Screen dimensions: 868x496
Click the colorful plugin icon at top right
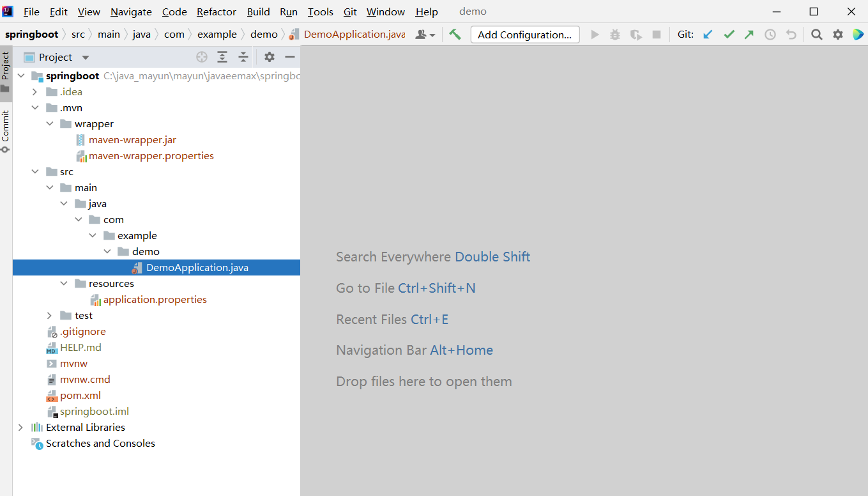click(x=858, y=35)
